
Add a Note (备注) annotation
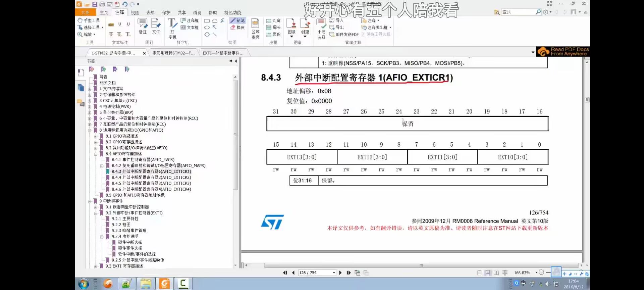pyautogui.click(x=143, y=26)
